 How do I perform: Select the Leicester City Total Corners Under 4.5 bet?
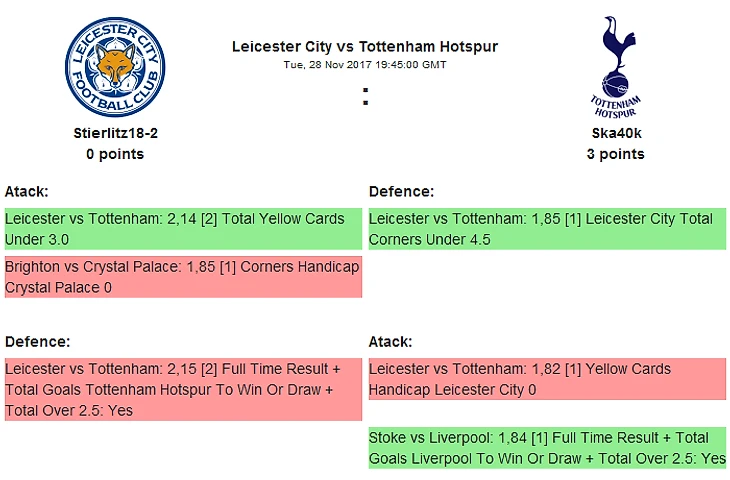click(x=547, y=229)
